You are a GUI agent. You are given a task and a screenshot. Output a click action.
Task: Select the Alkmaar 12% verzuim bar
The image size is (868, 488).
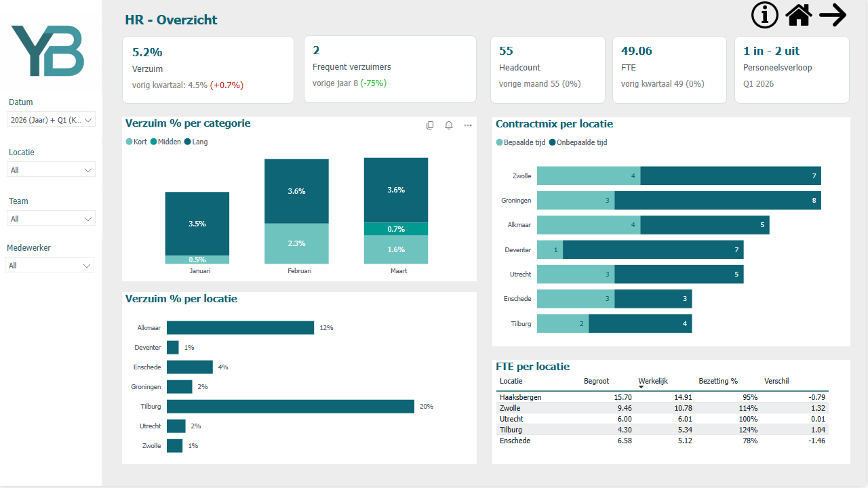(241, 327)
